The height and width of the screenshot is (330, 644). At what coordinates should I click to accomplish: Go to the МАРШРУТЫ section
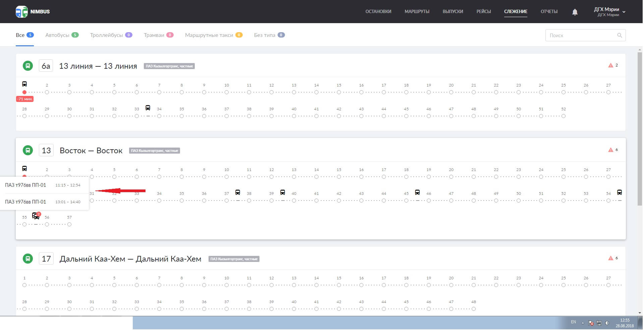pos(417,11)
